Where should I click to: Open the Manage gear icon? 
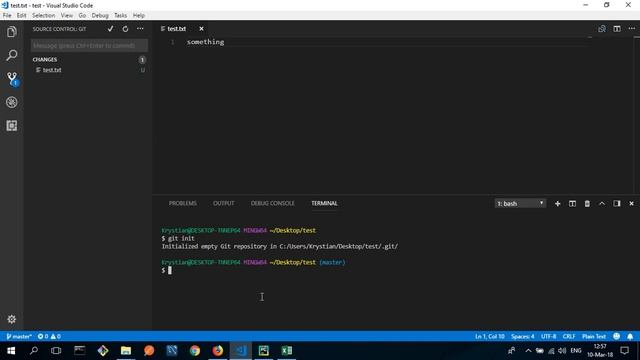[x=11, y=319]
